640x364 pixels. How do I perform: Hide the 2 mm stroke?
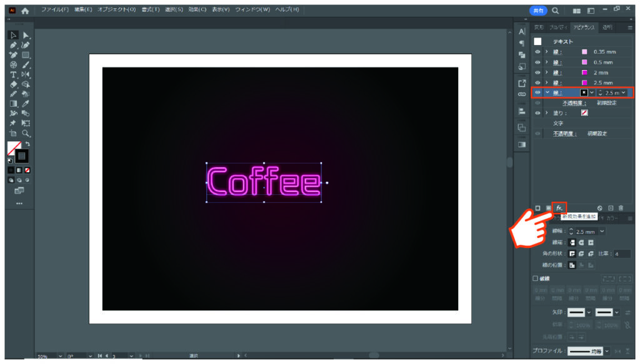pos(537,72)
